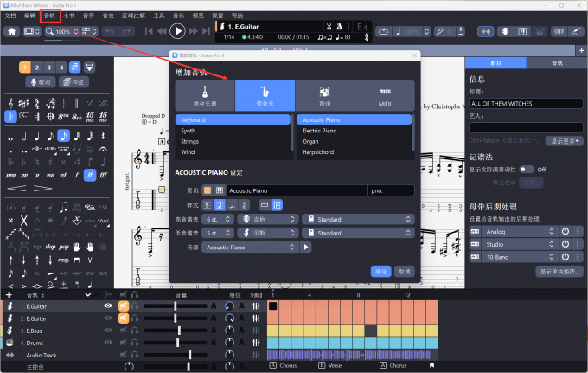Screen dimensions: 588x373
Task: Preview the Acoustic Piano sound with play arrow
Action: point(305,248)
